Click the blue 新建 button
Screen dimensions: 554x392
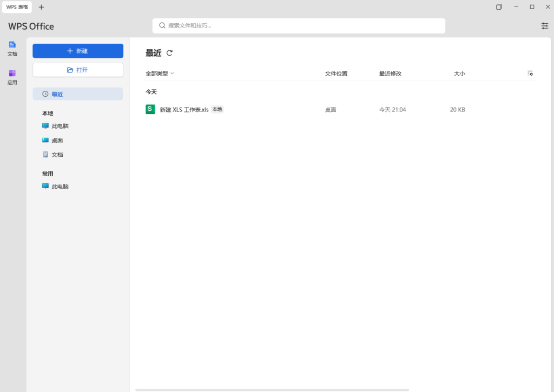click(78, 51)
